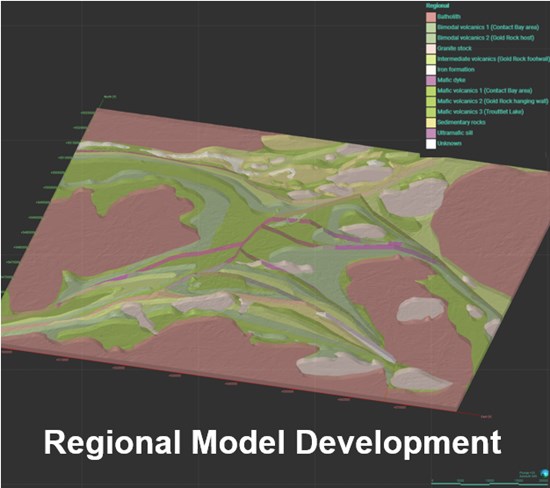Select the 'Iron formation' legend label
This screenshot has height=488, width=550.
tap(456, 69)
